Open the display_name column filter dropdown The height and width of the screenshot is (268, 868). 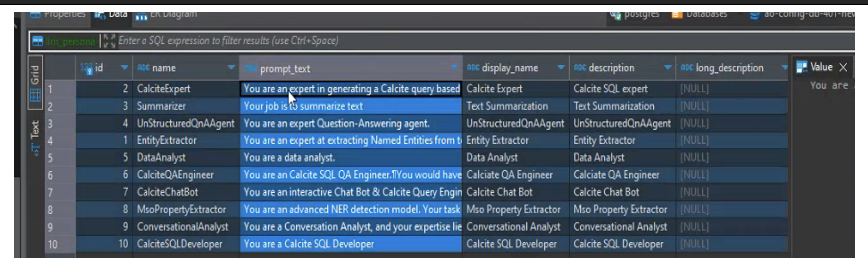click(561, 68)
